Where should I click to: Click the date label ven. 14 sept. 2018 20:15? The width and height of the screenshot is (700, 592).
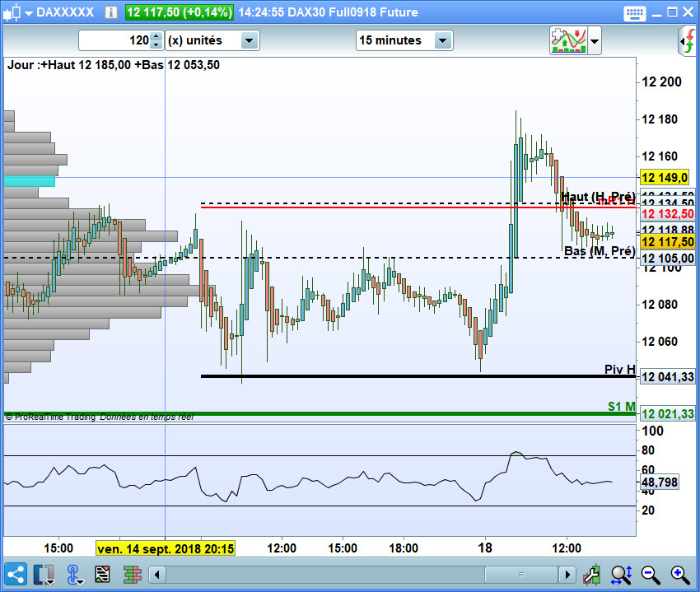click(166, 548)
